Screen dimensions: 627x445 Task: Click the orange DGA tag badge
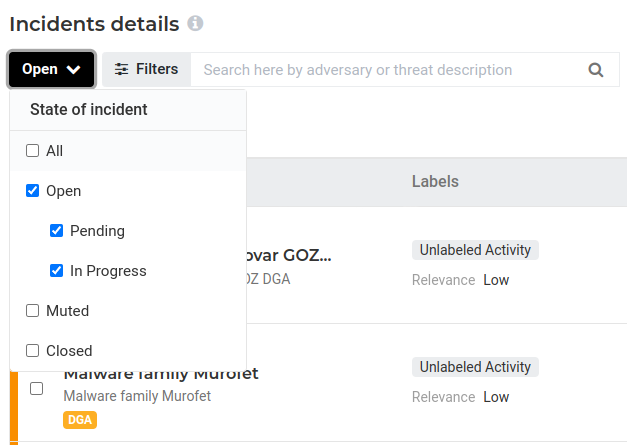[80, 420]
